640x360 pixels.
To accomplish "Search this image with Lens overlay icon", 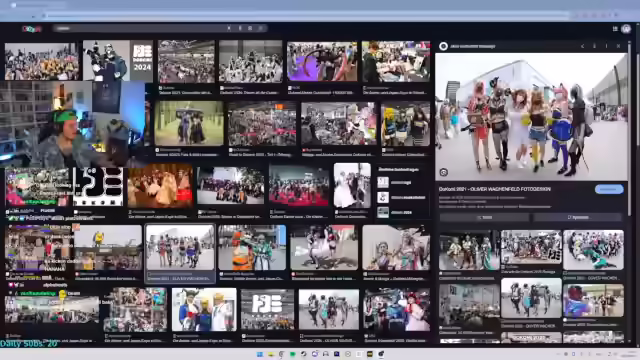I will [444, 172].
